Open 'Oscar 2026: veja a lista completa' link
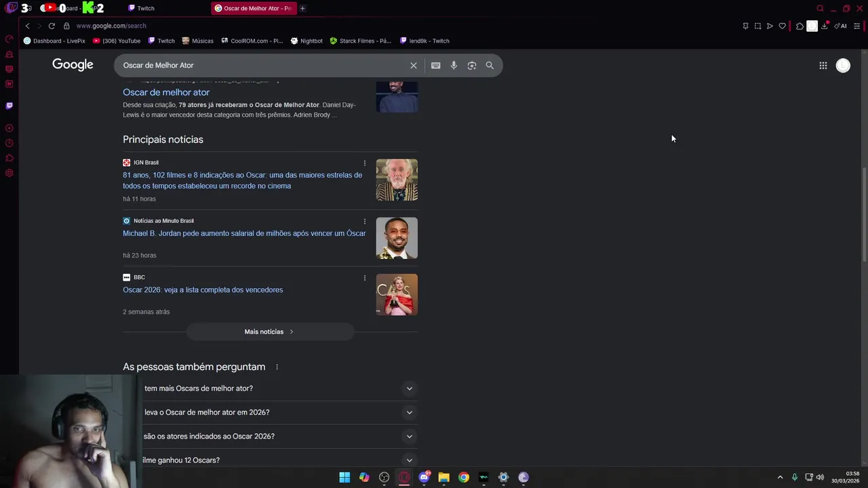The width and height of the screenshot is (868, 488). pyautogui.click(x=203, y=290)
